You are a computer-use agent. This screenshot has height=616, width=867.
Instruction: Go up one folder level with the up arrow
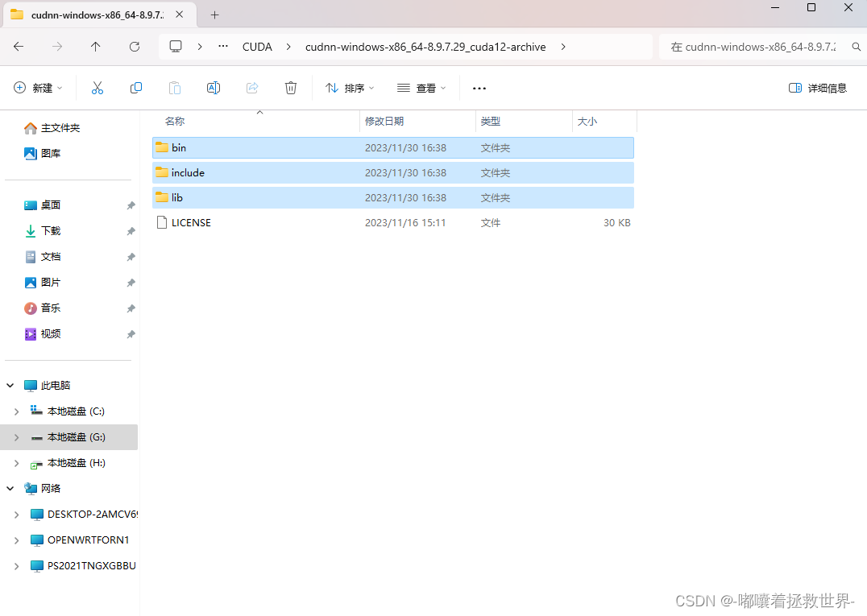95,47
